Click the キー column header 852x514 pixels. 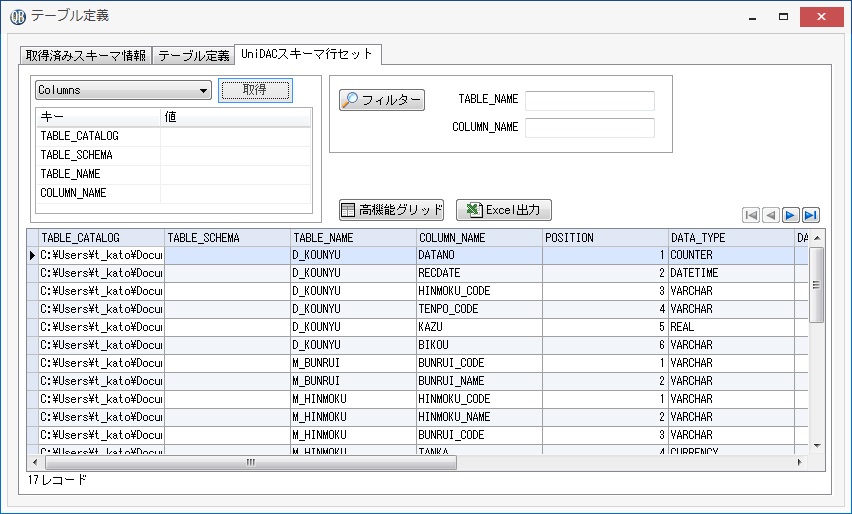coord(98,117)
